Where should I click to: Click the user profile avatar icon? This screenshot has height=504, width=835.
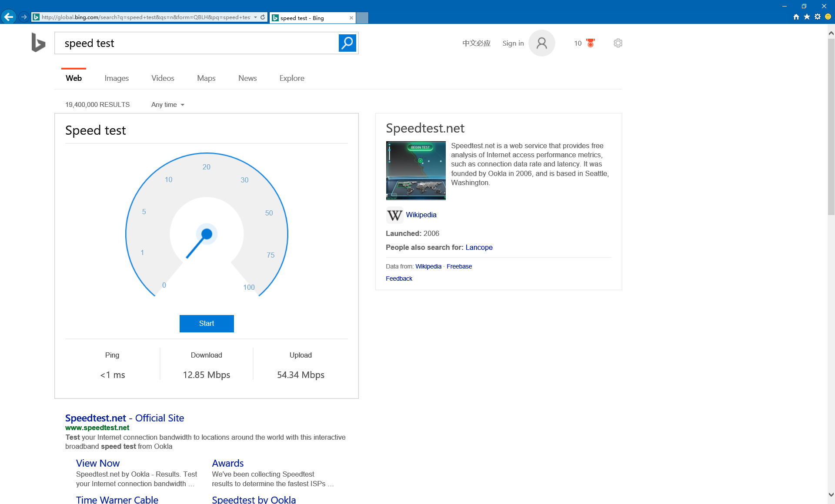pyautogui.click(x=542, y=43)
